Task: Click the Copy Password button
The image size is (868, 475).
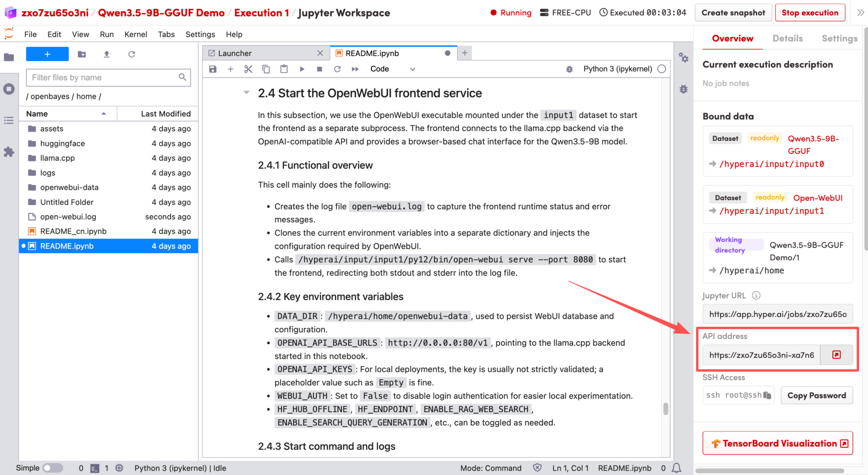Action: [x=816, y=395]
